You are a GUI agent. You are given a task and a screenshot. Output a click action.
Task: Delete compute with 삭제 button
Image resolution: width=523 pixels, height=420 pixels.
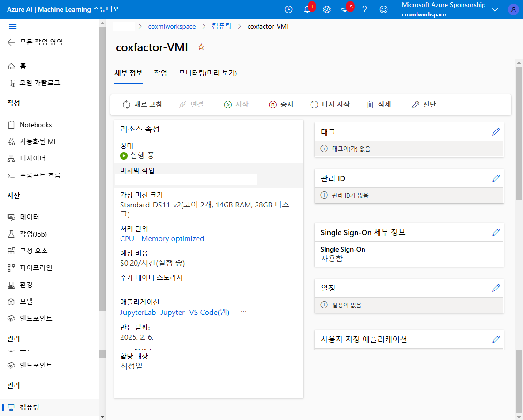click(x=379, y=105)
